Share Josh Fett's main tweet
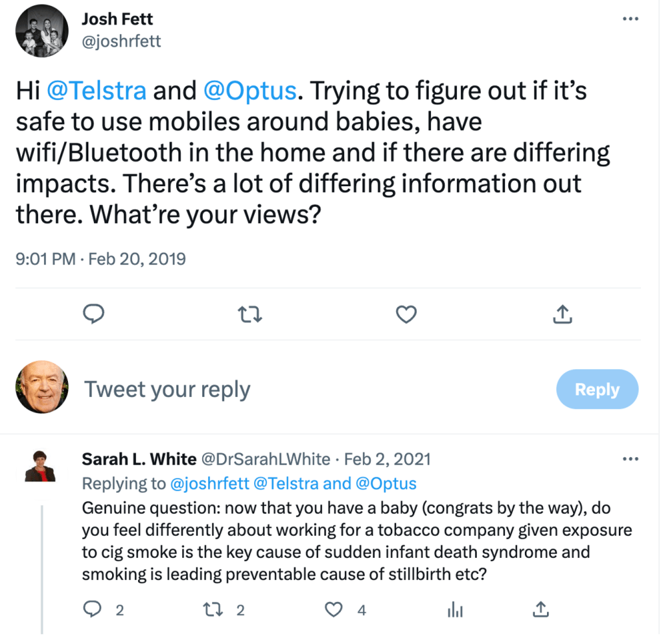The width and height of the screenshot is (663, 644). pyautogui.click(x=562, y=315)
